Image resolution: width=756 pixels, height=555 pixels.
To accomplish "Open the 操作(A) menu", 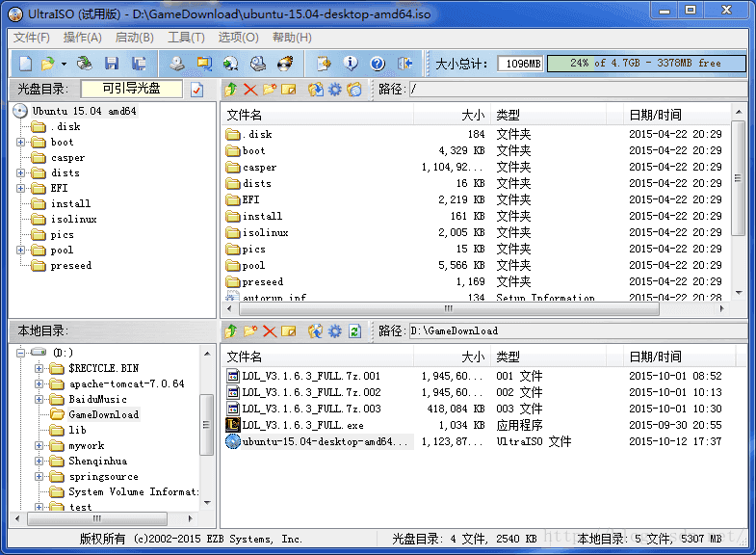I will click(x=83, y=38).
